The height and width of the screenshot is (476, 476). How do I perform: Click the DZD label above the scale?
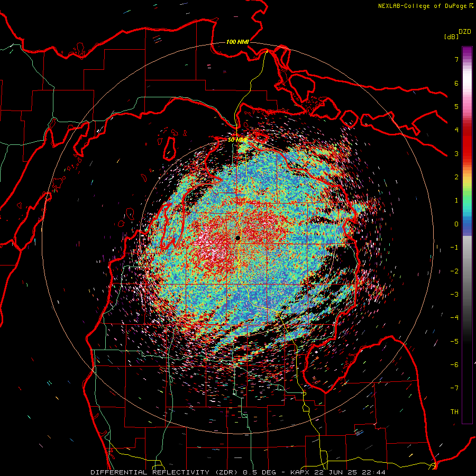465,32
